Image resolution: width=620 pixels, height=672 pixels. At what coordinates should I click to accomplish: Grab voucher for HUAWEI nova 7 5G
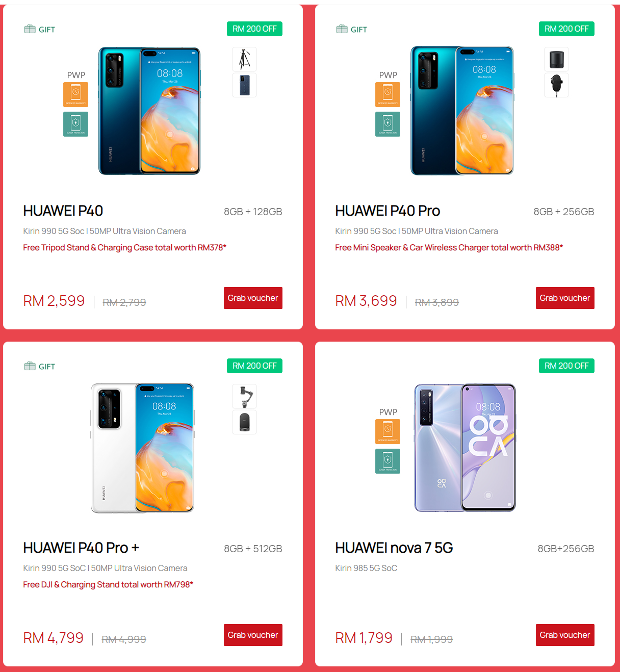(565, 635)
